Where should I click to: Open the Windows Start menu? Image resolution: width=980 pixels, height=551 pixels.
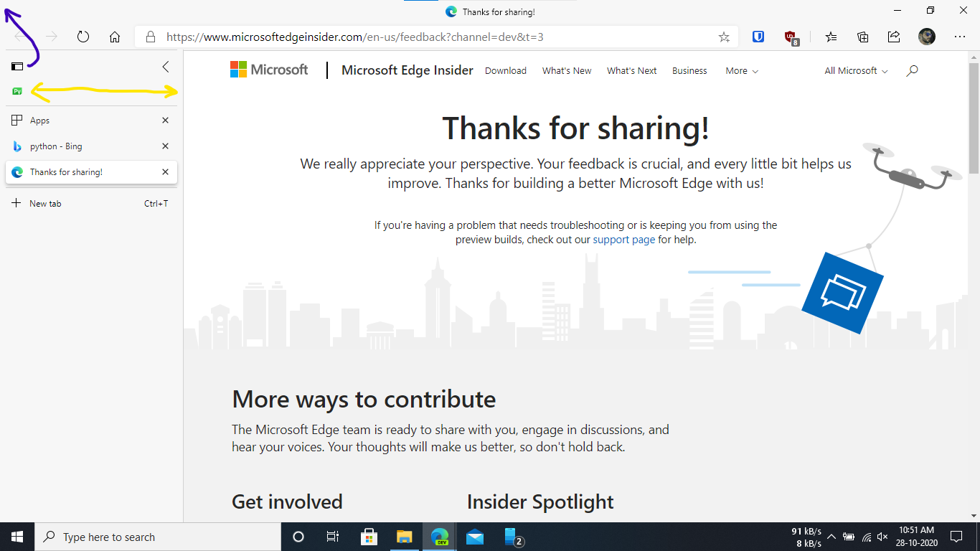click(17, 537)
